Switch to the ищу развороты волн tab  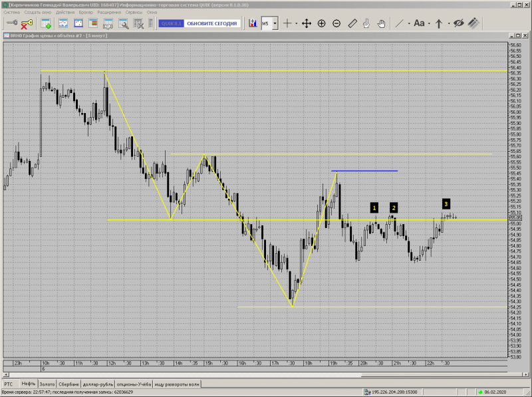(177, 384)
